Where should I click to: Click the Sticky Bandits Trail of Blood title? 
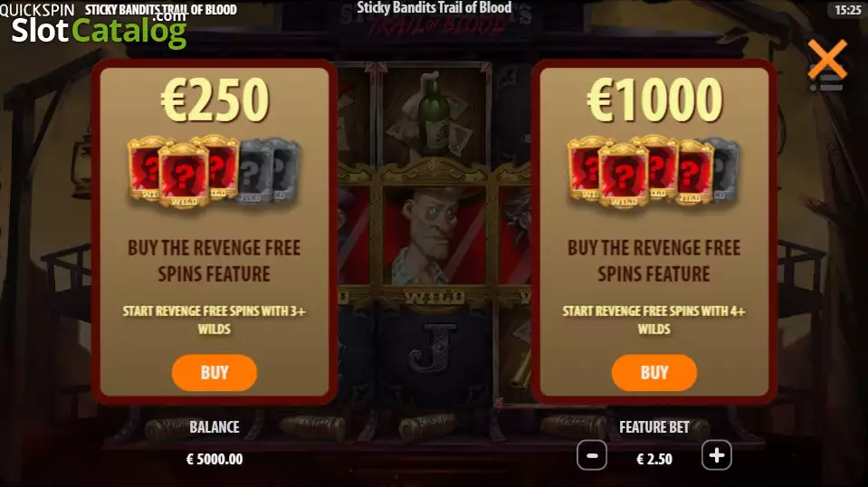point(434,8)
